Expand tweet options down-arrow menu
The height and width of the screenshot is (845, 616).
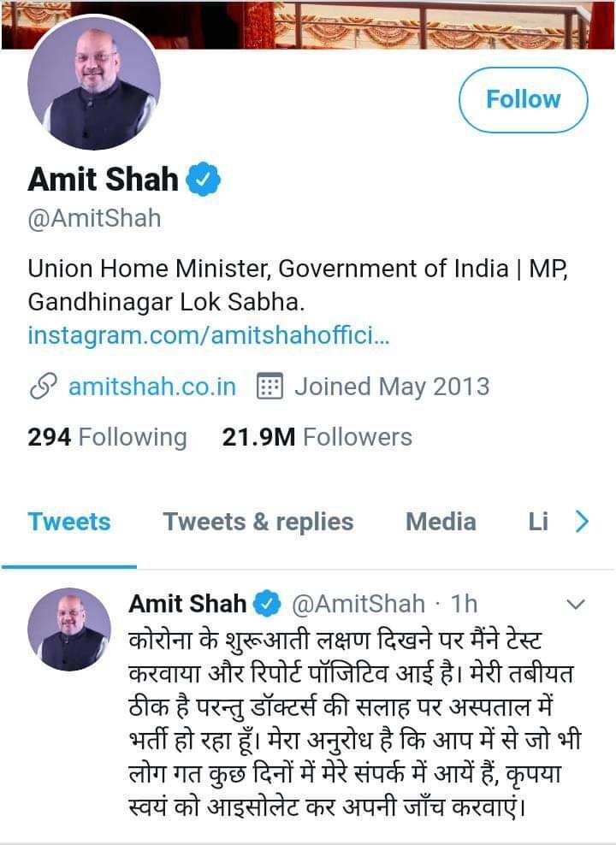point(576,605)
